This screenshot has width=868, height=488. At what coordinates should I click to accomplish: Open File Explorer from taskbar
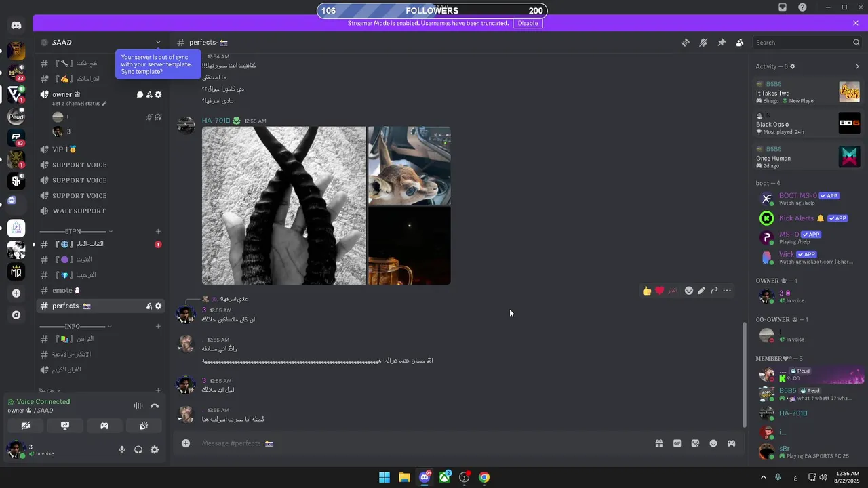pyautogui.click(x=404, y=477)
